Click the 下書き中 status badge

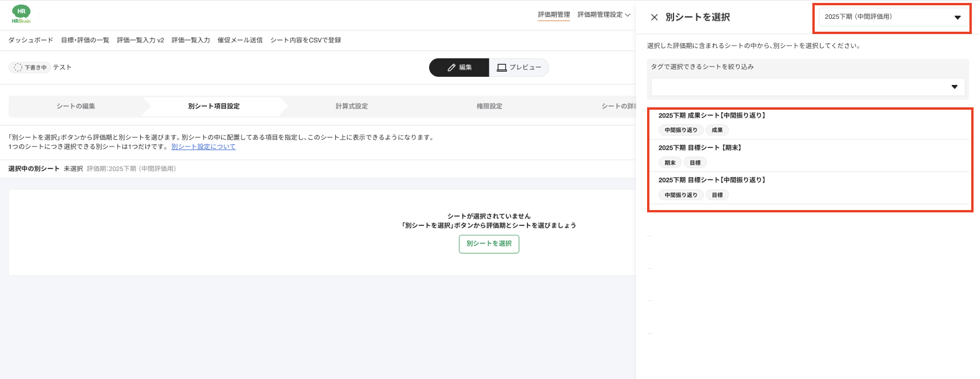pos(29,67)
